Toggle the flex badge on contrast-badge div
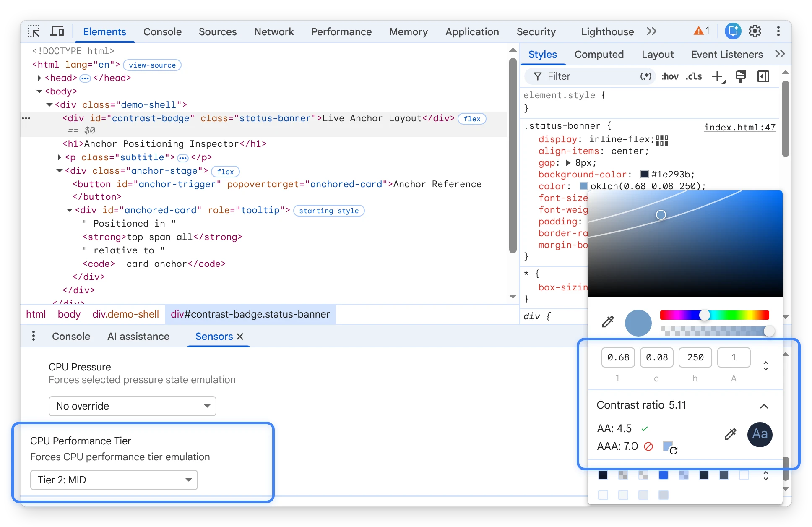This screenshot has width=812, height=527. click(472, 119)
